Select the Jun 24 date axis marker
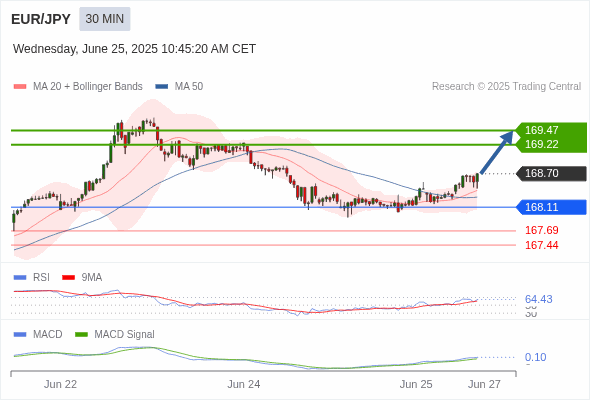Viewport: 590px width, 400px height. (x=243, y=384)
